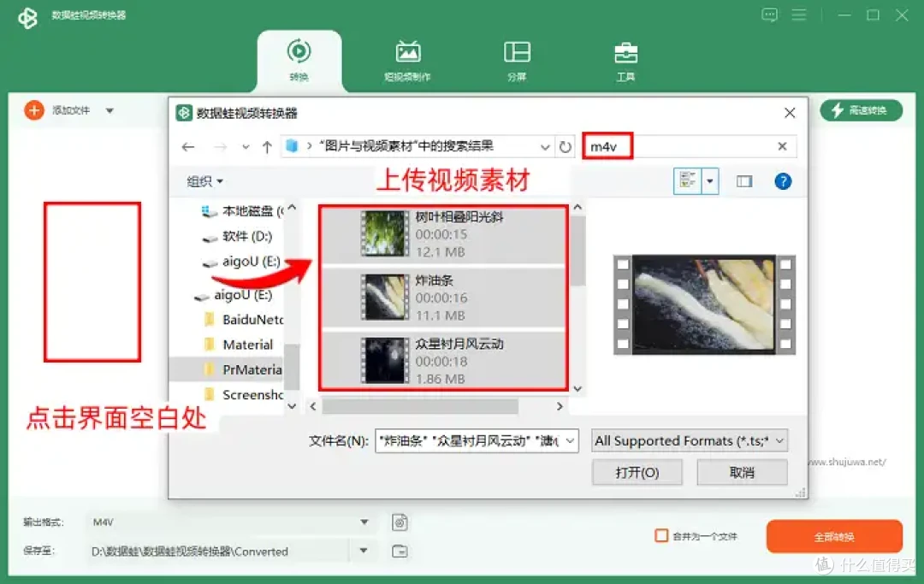924x584 pixels.
Task: Expand the address bar path dropdown
Action: [545, 147]
